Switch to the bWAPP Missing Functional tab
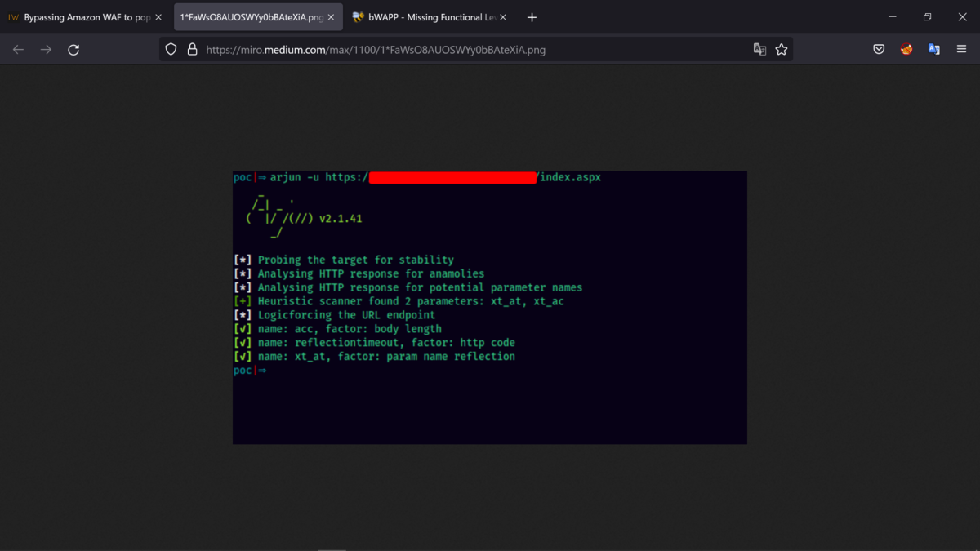Screen dimensions: 980x551 [x=430, y=17]
